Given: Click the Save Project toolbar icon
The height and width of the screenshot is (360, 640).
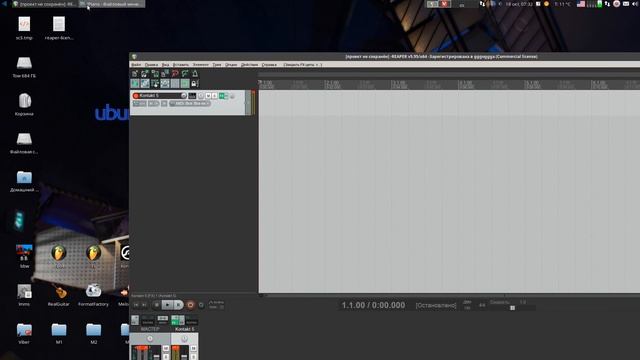Looking at the screenshot, I should click(155, 73).
